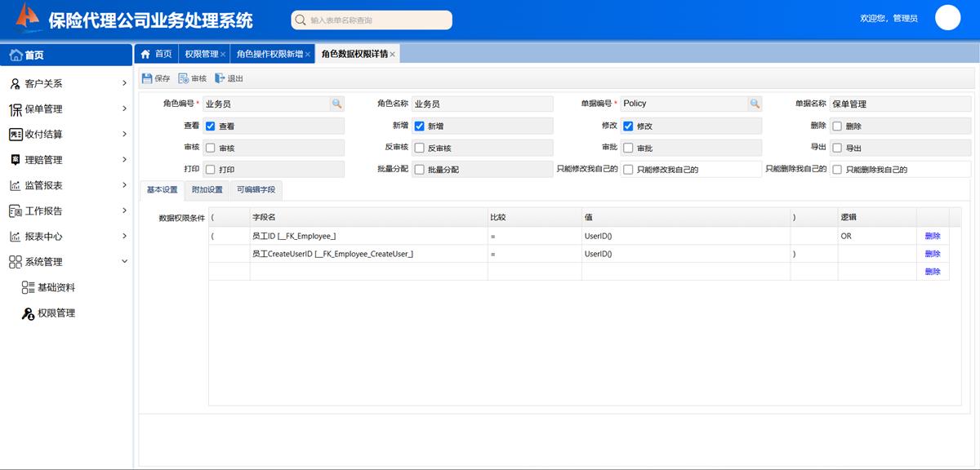This screenshot has height=470, width=980.
Task: Click the 权限管理 sidebar icon
Action: point(28,313)
